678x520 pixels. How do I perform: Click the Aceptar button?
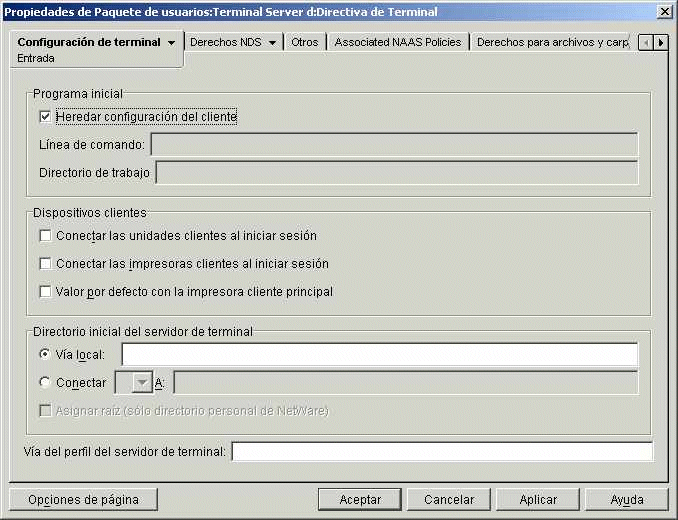(360, 500)
